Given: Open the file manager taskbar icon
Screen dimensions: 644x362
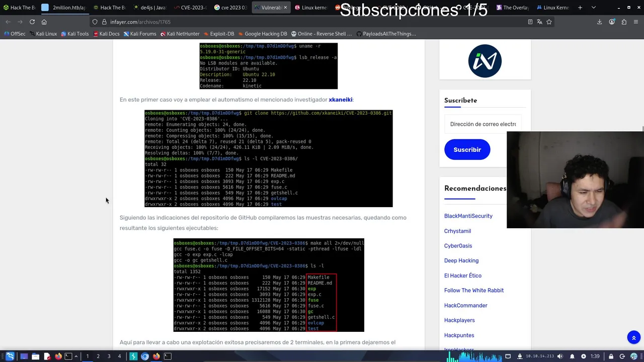Looking at the screenshot, I should pos(35,356).
